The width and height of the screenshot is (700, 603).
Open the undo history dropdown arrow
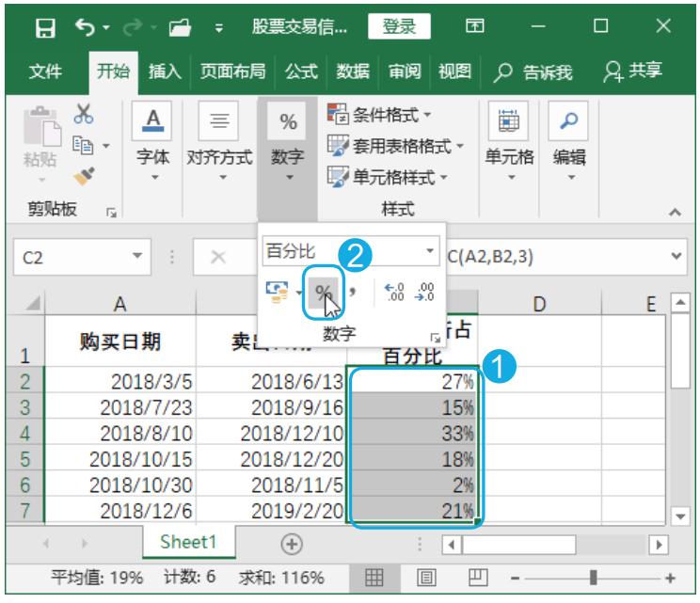tap(106, 27)
